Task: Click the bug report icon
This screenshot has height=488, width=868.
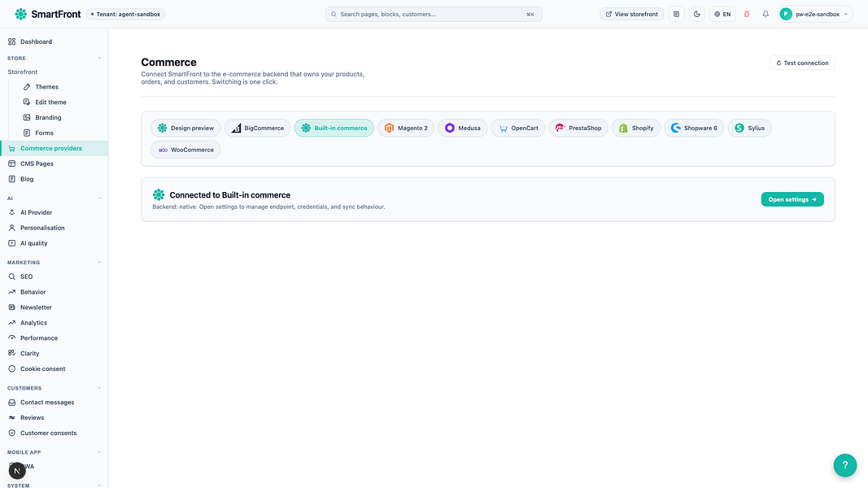Action: click(x=747, y=15)
